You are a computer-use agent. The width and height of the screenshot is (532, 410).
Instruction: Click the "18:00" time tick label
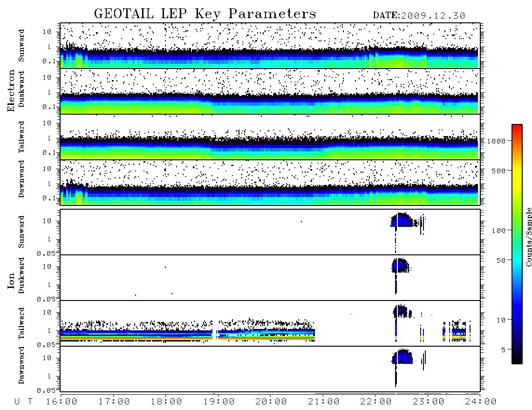166,402
